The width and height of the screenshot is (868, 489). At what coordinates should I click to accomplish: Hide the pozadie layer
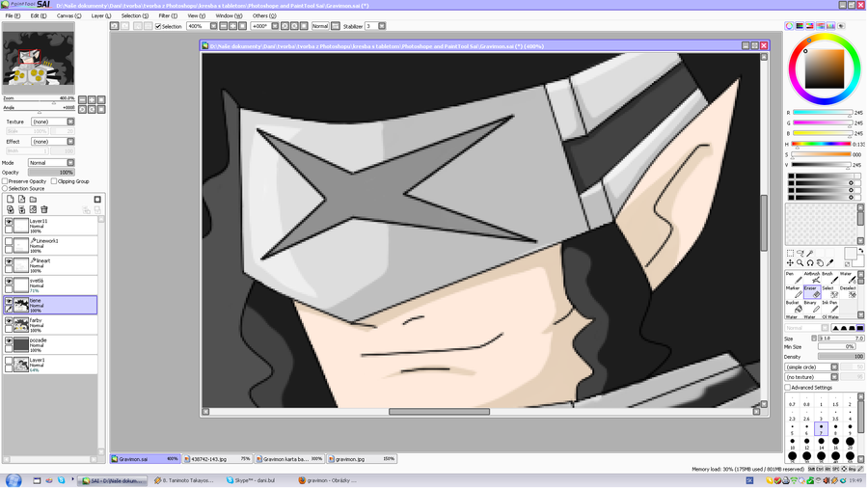9,341
